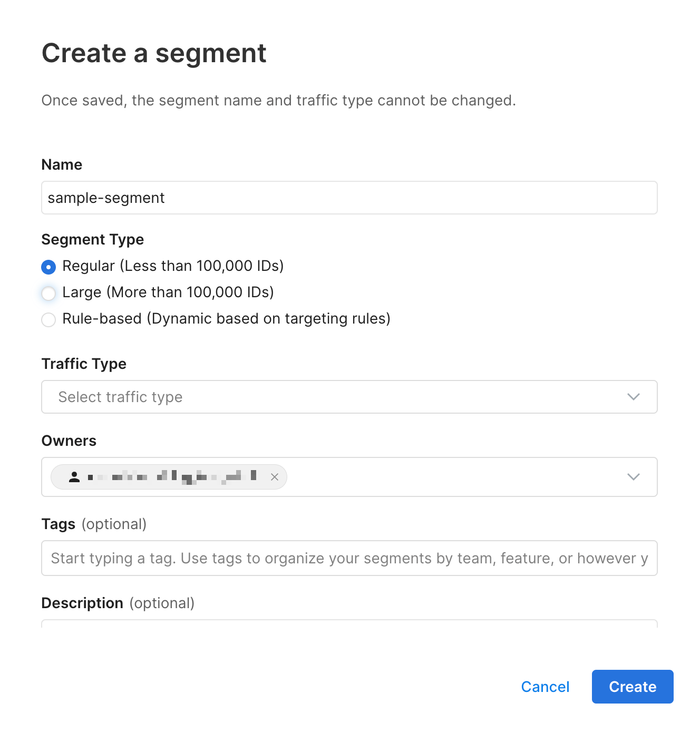Open the Select traffic type dropdown
This screenshot has width=700, height=742.
(x=337, y=397)
